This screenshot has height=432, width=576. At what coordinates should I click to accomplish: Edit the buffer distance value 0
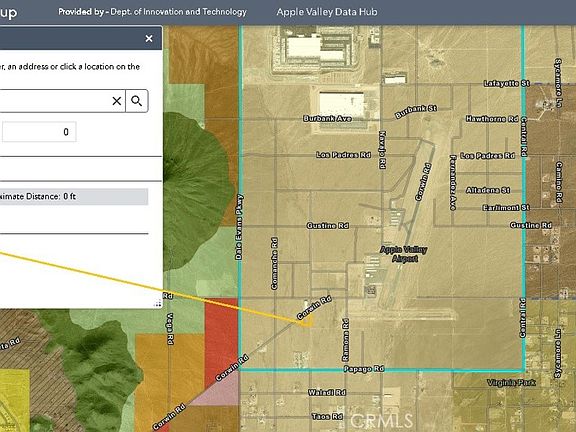pyautogui.click(x=39, y=132)
